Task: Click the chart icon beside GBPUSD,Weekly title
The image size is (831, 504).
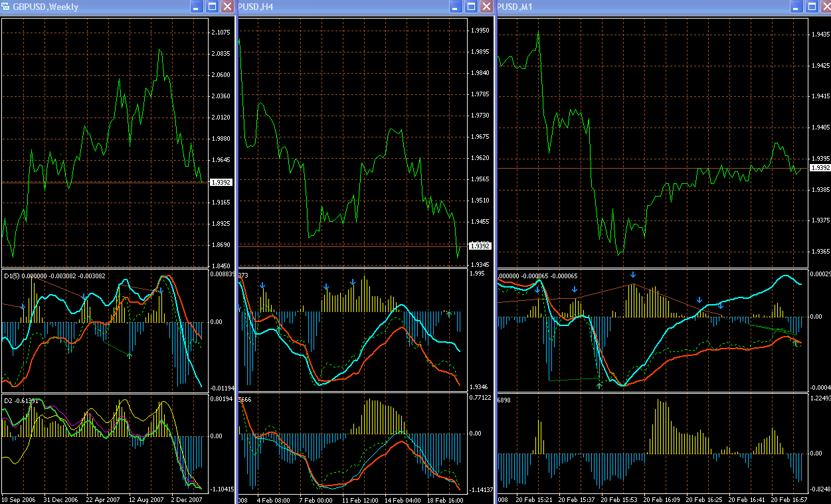Action: point(6,7)
